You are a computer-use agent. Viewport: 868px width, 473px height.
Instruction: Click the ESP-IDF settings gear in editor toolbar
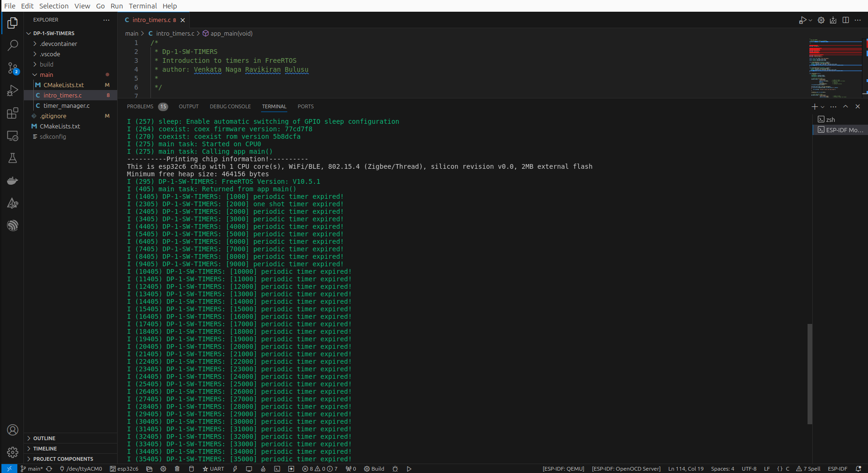point(821,20)
